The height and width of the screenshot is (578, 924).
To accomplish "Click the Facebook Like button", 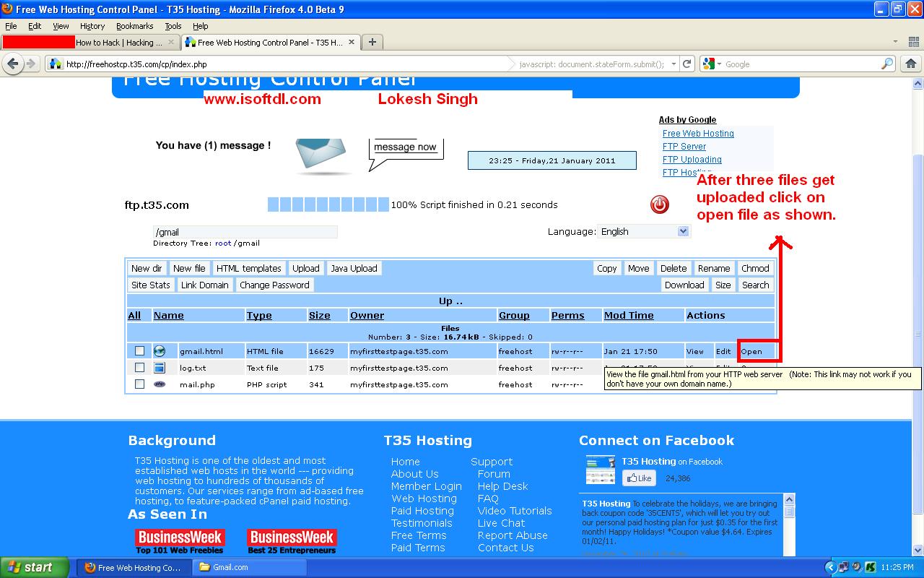I will point(639,478).
